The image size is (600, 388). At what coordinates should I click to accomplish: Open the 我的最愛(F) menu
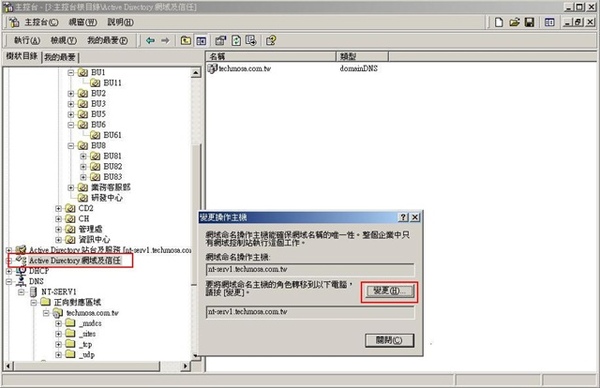108,40
